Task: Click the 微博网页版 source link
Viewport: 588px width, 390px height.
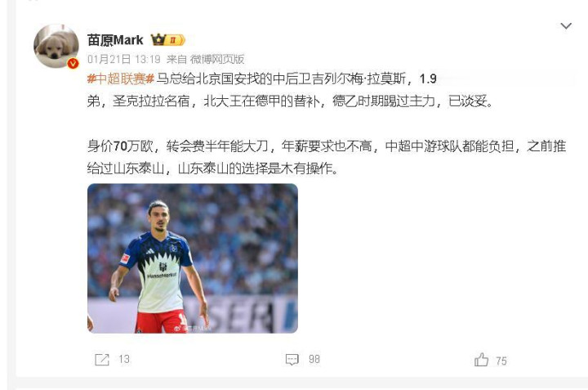Action: [217, 60]
